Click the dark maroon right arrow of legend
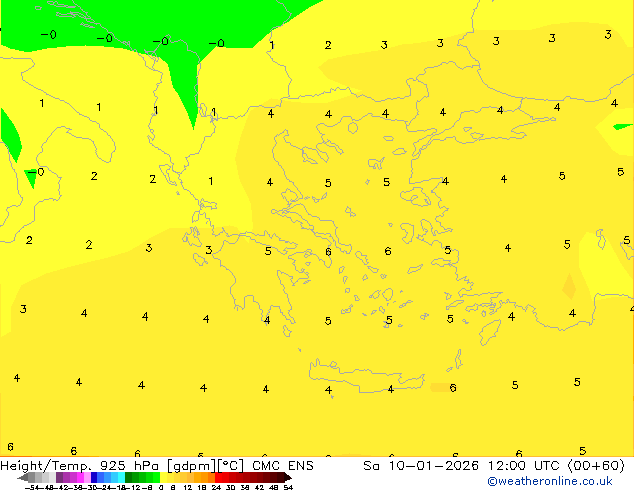The height and width of the screenshot is (490, 634). tap(287, 478)
